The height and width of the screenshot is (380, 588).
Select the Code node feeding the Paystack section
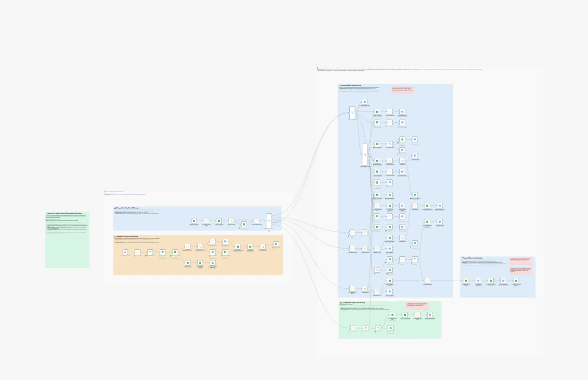point(427,281)
